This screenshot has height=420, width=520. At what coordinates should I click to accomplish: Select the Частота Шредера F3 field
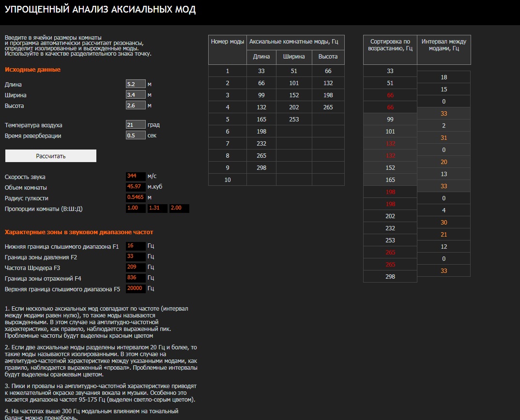point(136,268)
